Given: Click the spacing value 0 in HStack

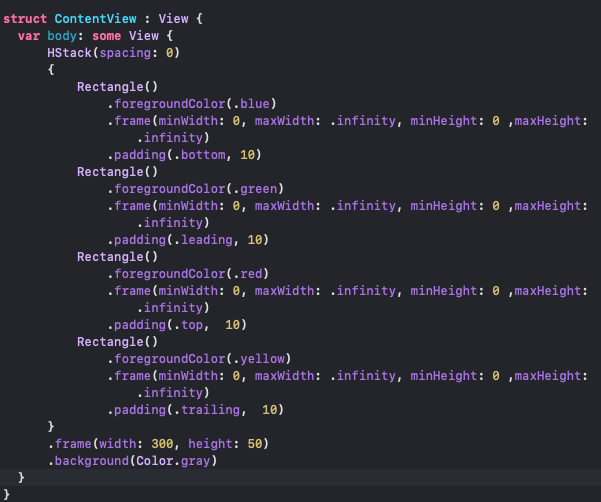Looking at the screenshot, I should click(x=169, y=53).
